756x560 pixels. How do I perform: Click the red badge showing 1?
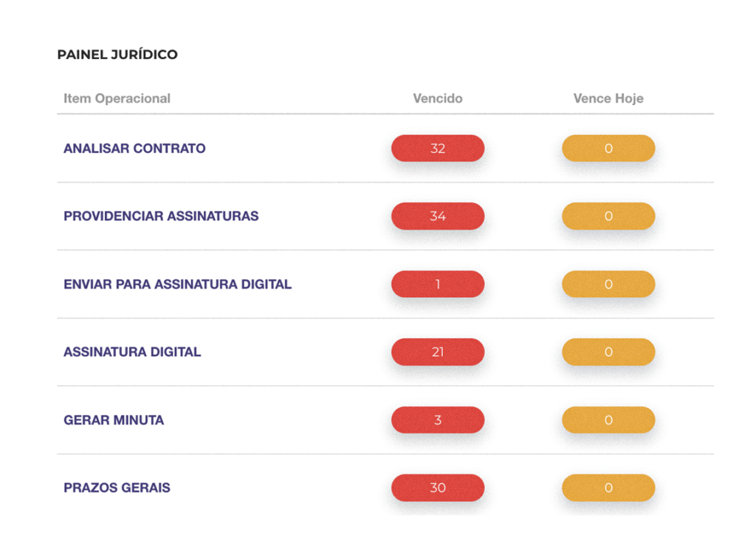click(x=438, y=284)
